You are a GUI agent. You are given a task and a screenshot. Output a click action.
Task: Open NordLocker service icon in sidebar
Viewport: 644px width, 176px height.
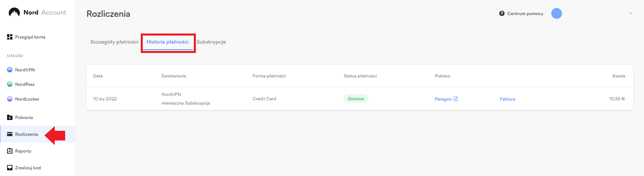(10, 99)
